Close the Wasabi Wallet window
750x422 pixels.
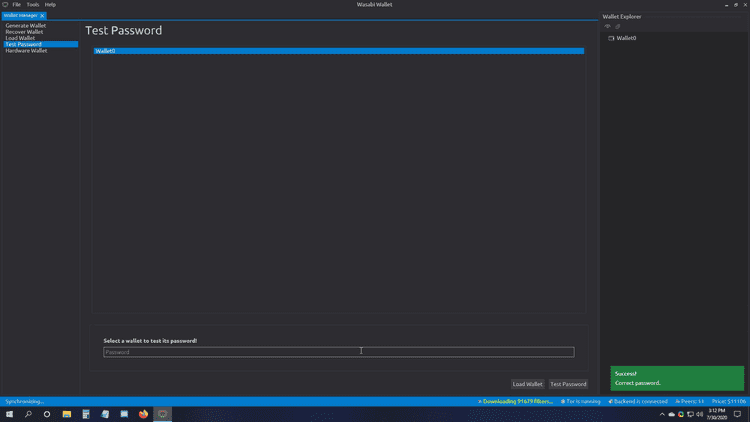(x=745, y=5)
